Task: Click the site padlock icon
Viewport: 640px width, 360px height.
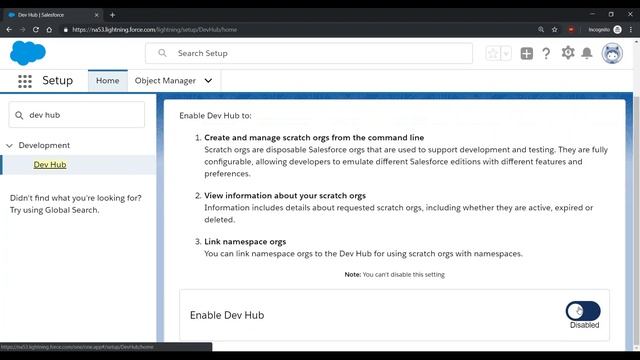Action: pyautogui.click(x=66, y=29)
